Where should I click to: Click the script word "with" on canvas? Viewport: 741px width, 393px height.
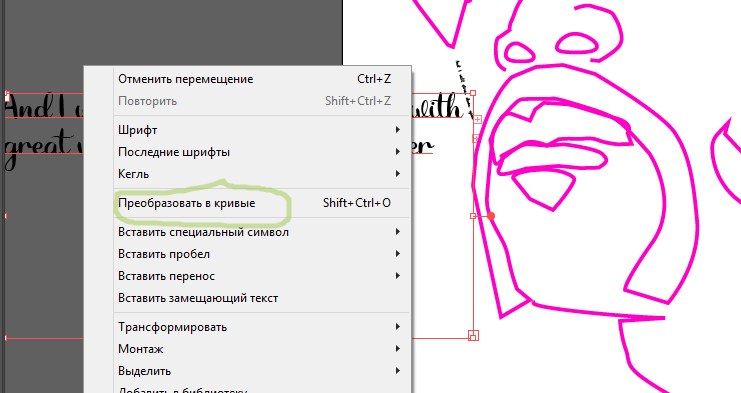[x=437, y=106]
